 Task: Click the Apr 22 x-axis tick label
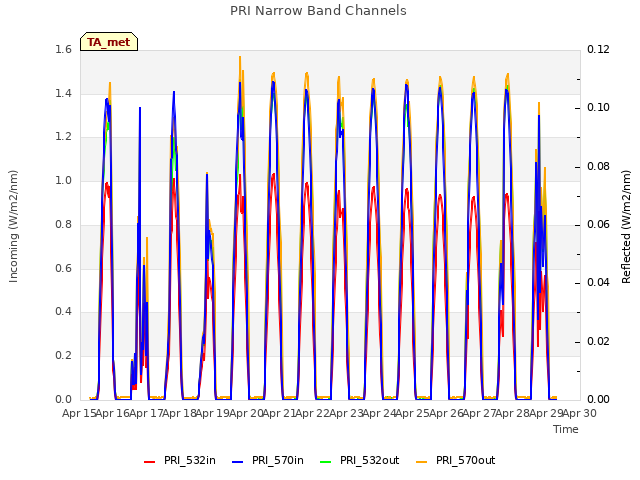[312, 413]
